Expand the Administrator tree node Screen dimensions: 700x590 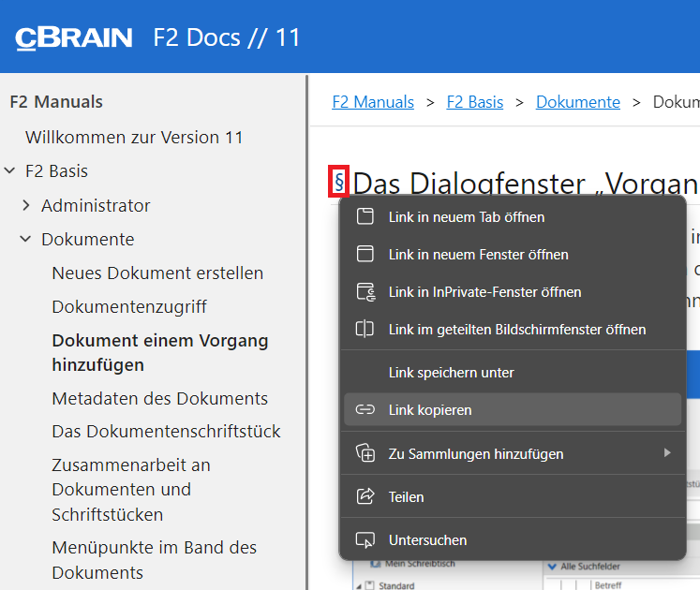coord(26,205)
